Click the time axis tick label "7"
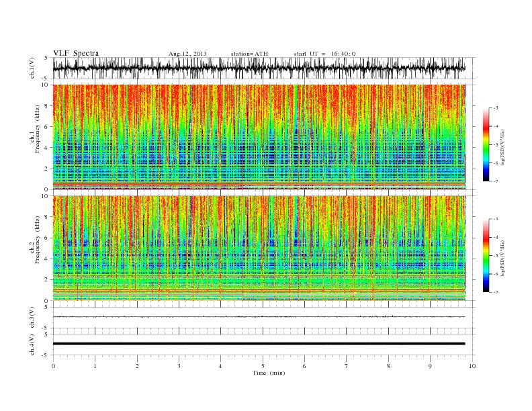Image resolution: width=532 pixels, height=411 pixels. pyautogui.click(x=347, y=366)
